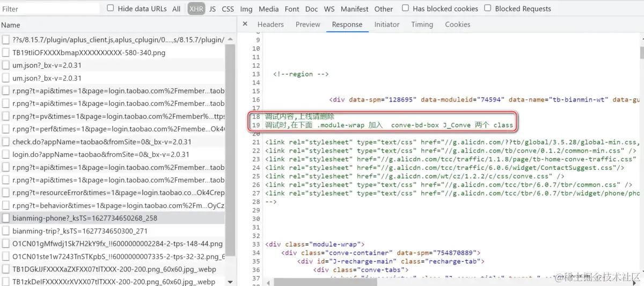Switch to the Preview tab
This screenshot has height=286, width=644.
click(308, 24)
